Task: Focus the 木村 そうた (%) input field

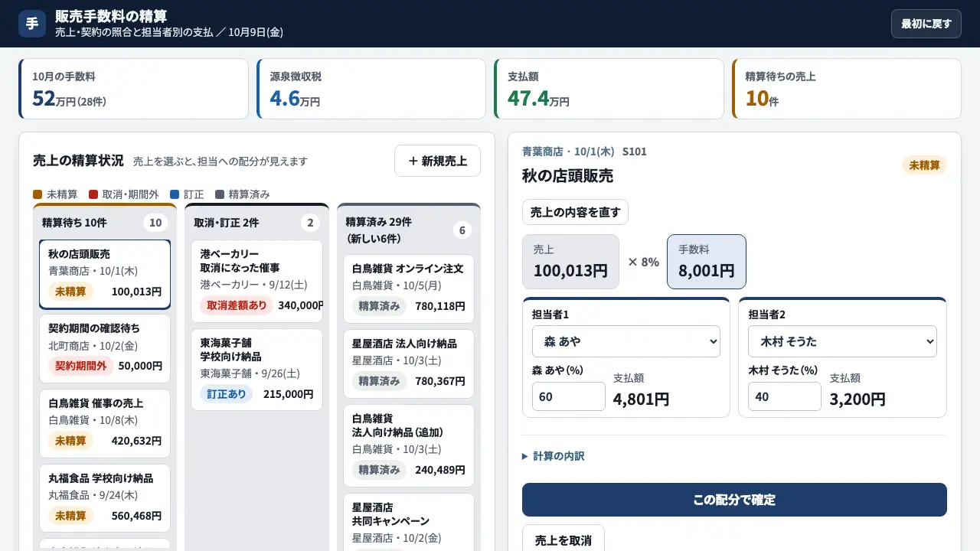Action: [x=784, y=396]
